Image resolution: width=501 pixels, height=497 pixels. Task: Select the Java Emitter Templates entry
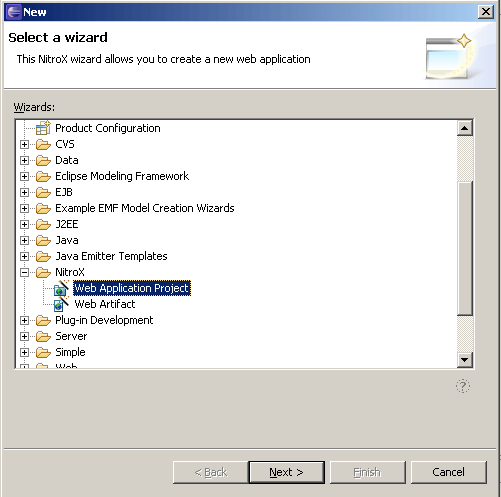point(111,256)
